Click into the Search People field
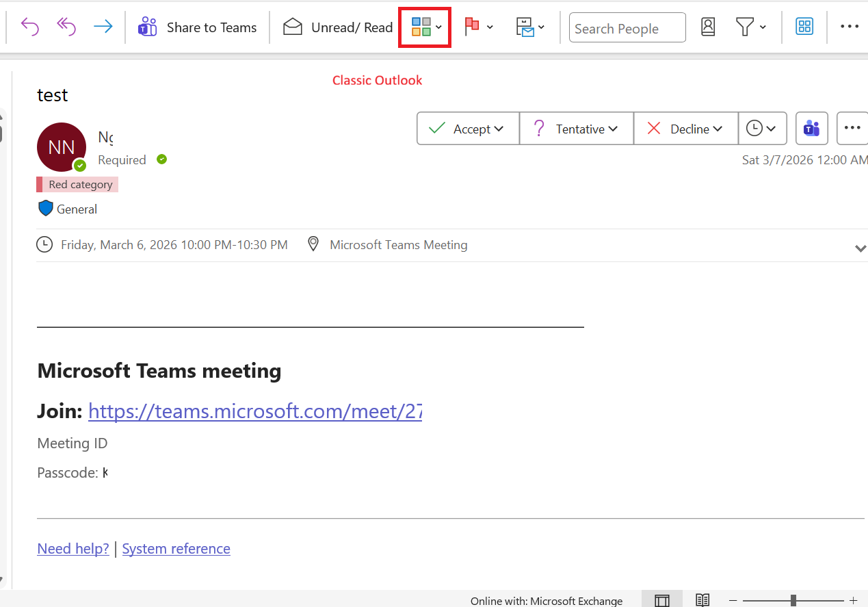Screen dimensions: 868x607 [627, 28]
